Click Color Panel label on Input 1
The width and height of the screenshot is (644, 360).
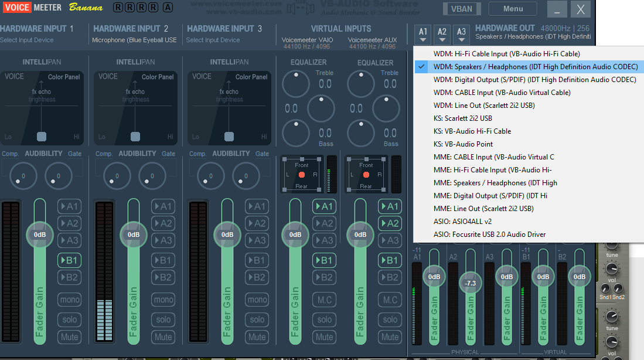pyautogui.click(x=64, y=77)
